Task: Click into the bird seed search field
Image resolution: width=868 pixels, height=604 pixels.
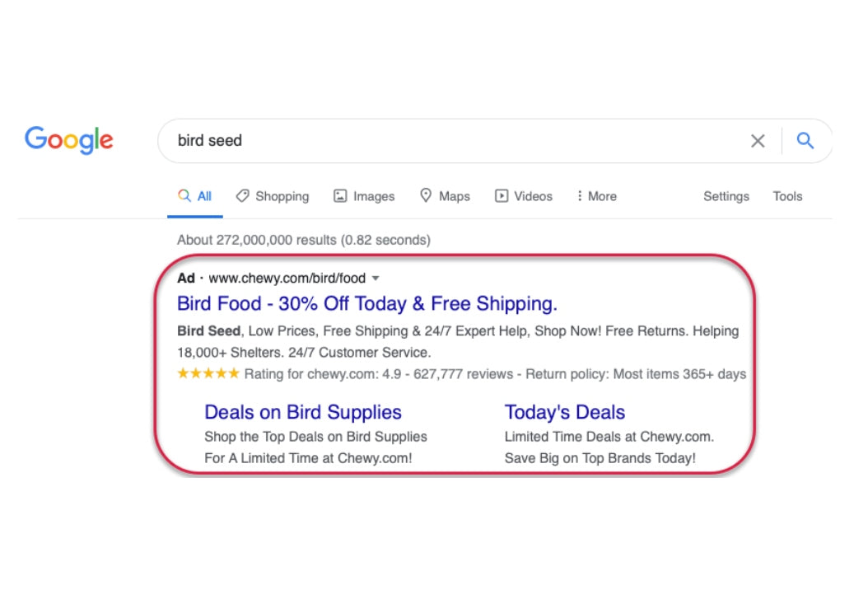Action: click(x=453, y=141)
